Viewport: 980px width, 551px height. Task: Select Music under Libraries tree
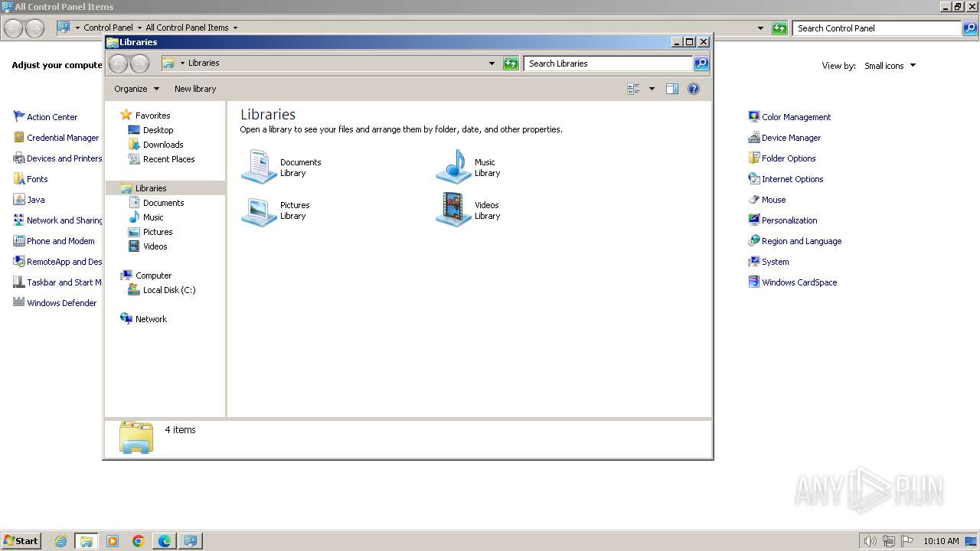153,217
